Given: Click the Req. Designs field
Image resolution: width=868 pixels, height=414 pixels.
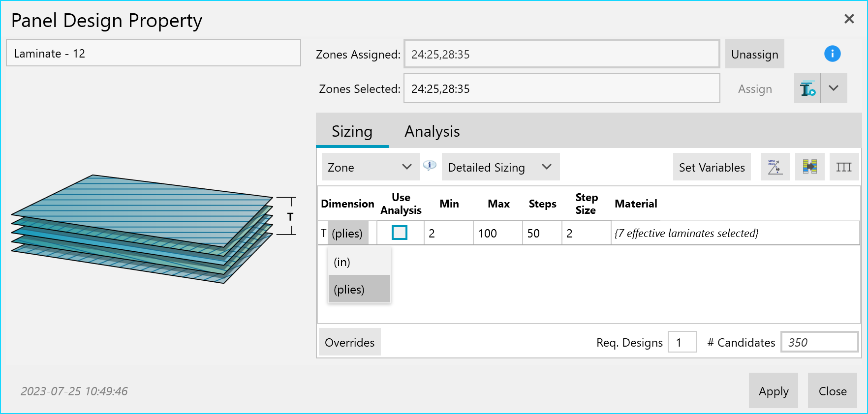Looking at the screenshot, I should [682, 342].
